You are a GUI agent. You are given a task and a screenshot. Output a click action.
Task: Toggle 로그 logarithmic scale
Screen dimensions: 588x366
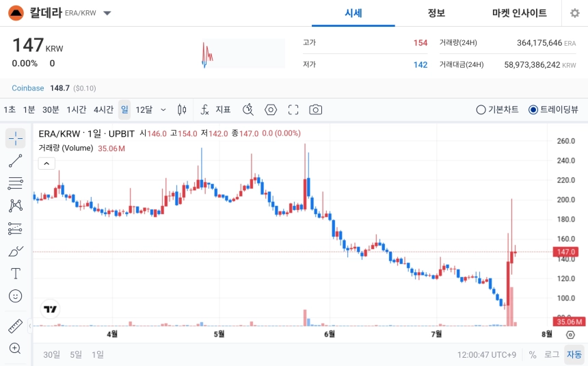552,354
